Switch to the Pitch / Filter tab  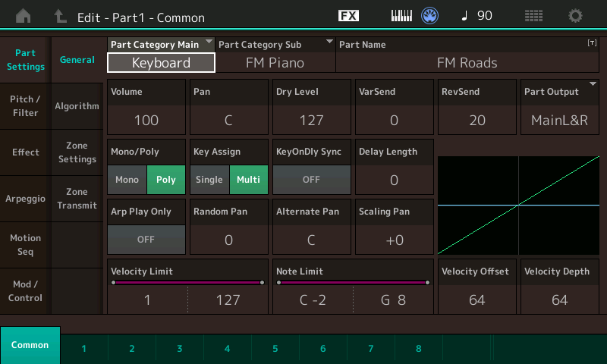pos(25,106)
